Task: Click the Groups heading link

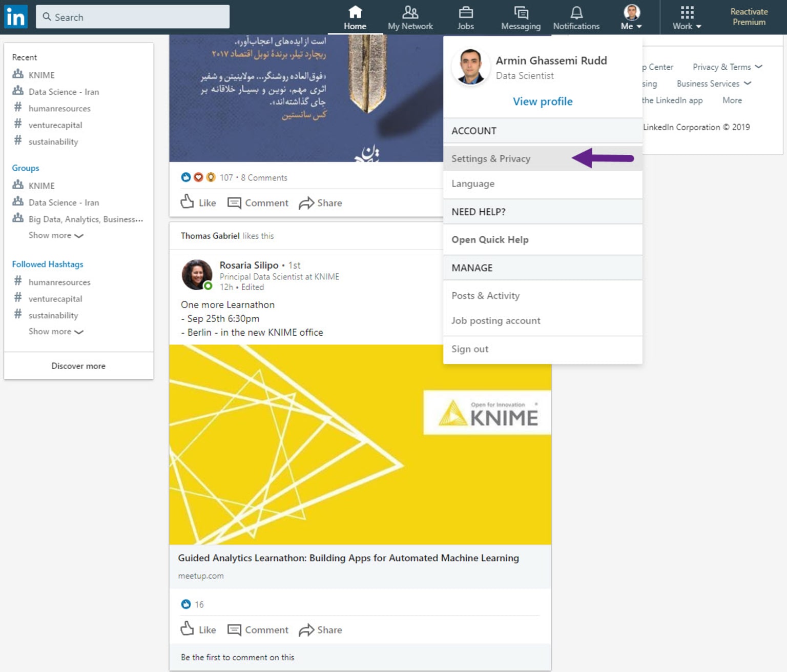Action: click(26, 168)
